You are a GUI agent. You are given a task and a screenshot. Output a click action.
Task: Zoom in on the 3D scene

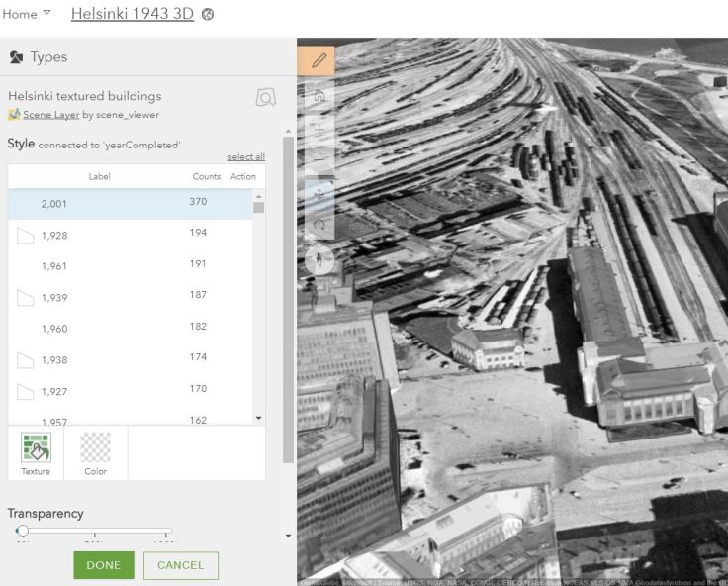pos(318,130)
